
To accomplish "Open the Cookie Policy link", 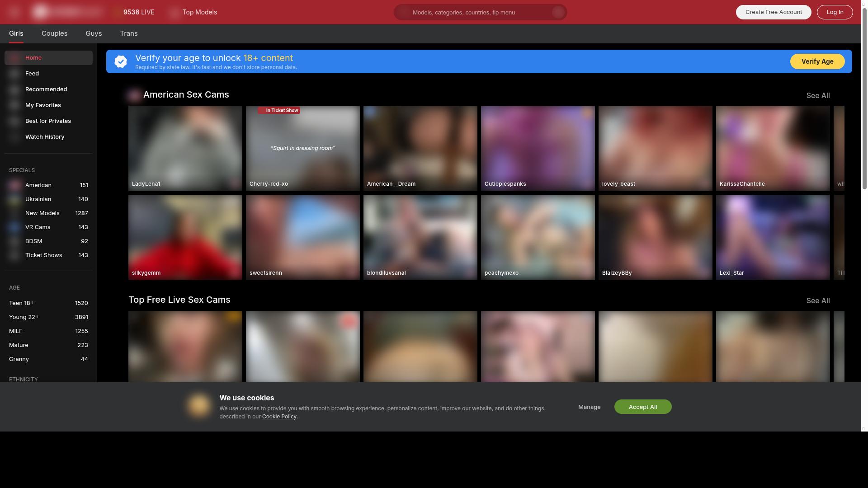I will [279, 416].
